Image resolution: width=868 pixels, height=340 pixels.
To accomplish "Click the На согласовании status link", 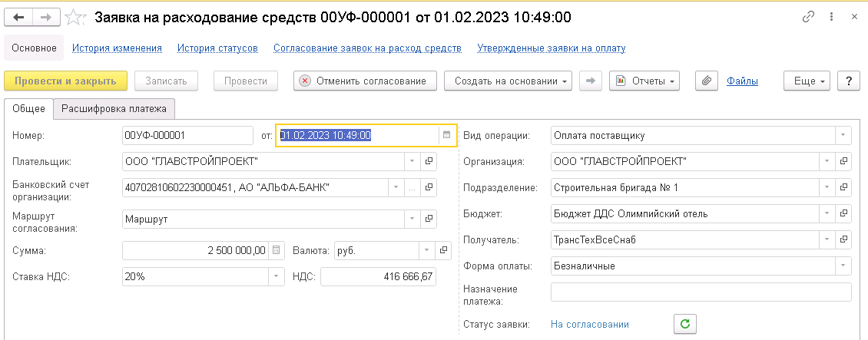I will [x=590, y=324].
